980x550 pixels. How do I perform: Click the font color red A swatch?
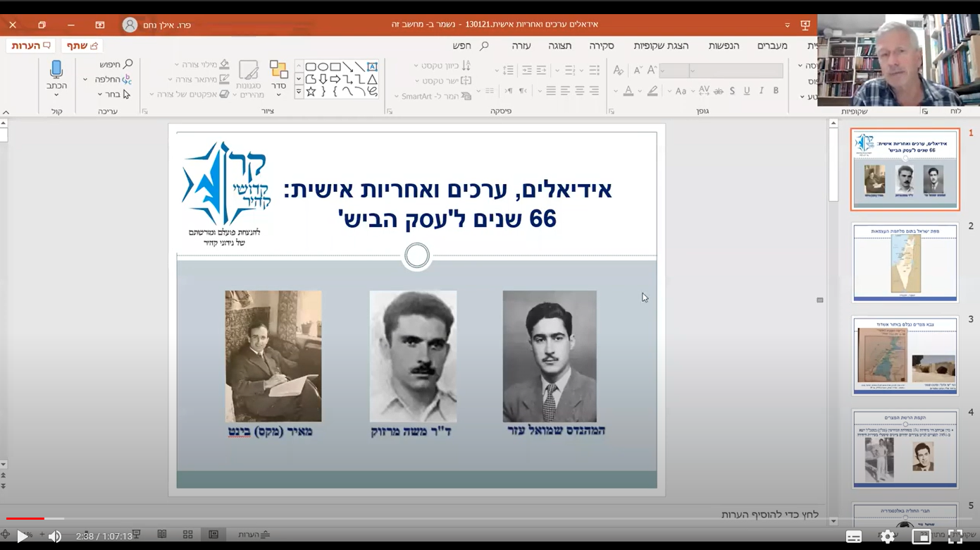pos(628,91)
